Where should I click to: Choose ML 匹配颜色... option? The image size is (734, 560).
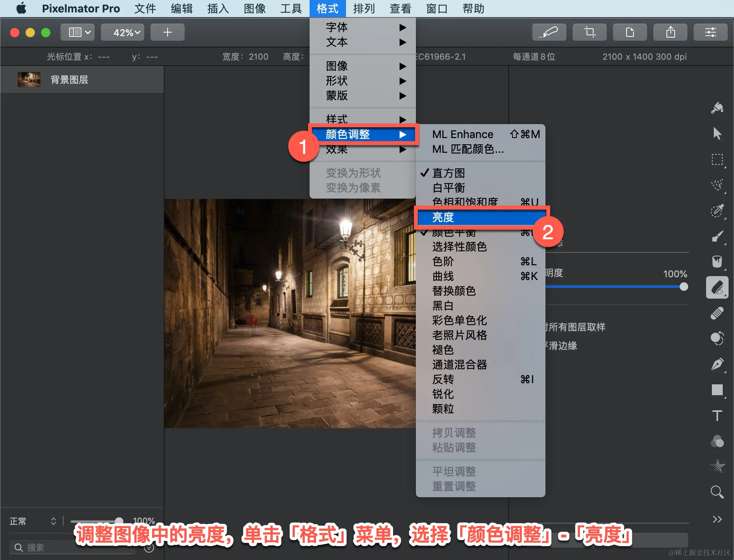pos(480,149)
